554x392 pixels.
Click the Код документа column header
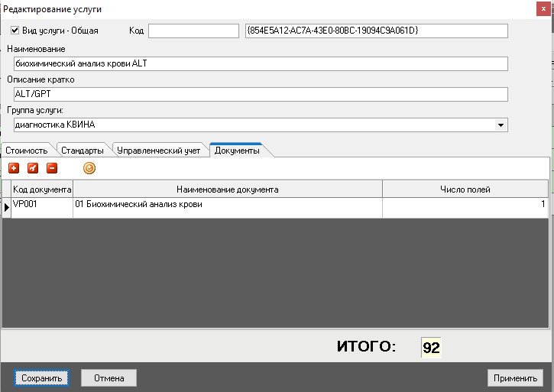[x=42, y=190]
